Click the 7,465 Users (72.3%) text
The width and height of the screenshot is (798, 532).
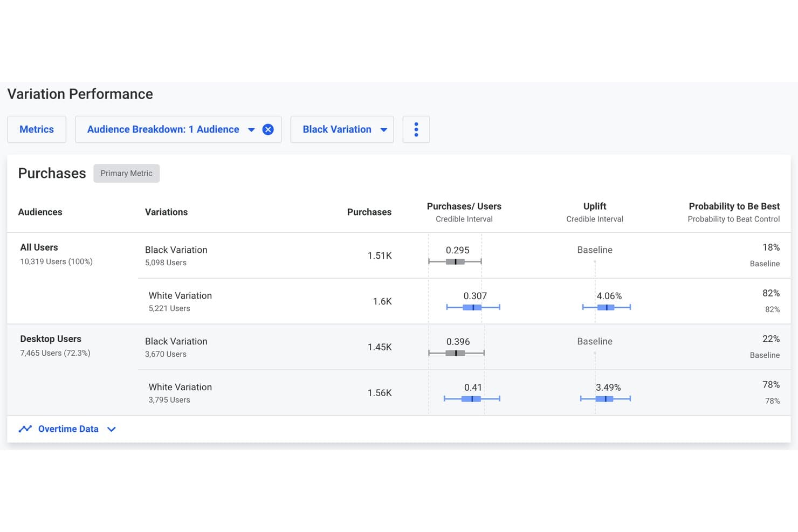[x=55, y=354]
